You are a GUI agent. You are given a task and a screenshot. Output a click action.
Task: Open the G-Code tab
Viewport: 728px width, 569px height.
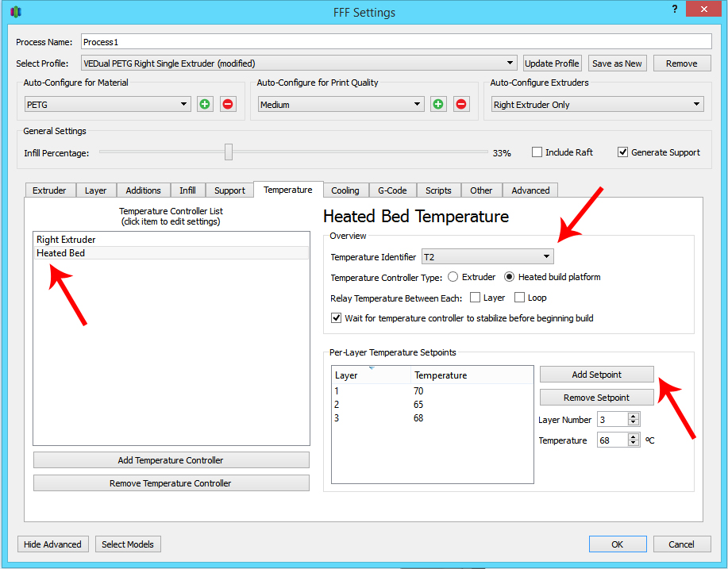pyautogui.click(x=391, y=190)
